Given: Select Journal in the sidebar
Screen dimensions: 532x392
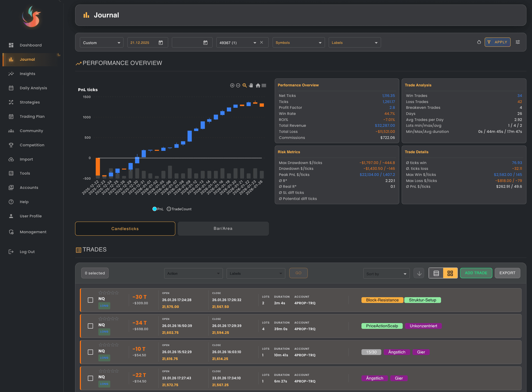Looking at the screenshot, I should coord(27,59).
